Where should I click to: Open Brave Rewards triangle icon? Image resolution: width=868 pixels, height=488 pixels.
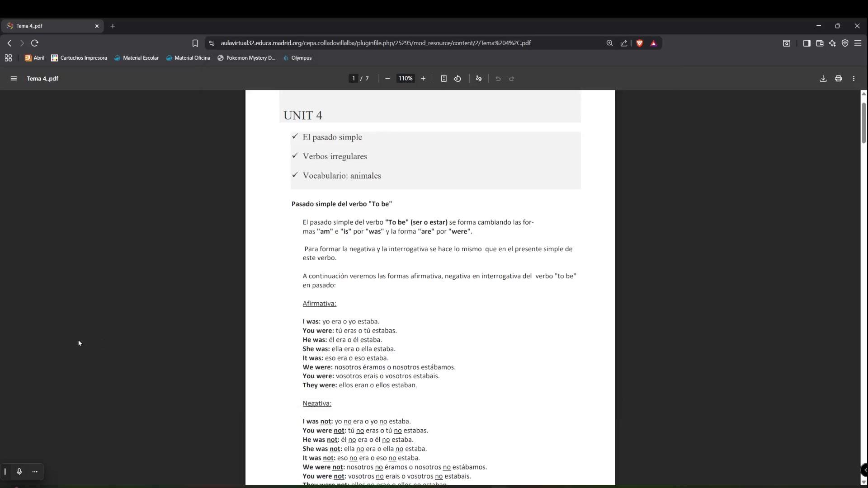tap(653, 43)
